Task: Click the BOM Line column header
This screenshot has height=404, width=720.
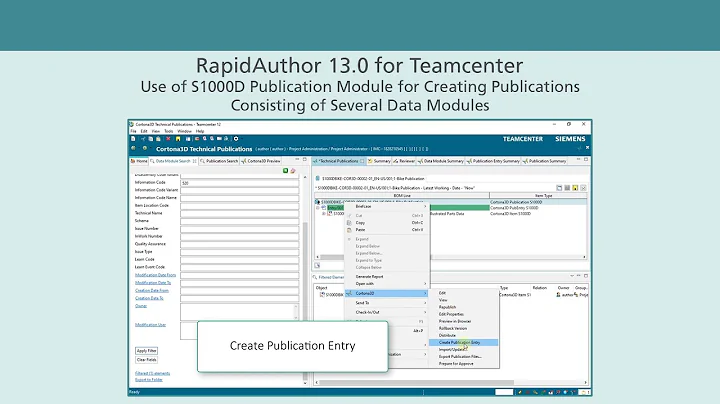Action: (402, 196)
